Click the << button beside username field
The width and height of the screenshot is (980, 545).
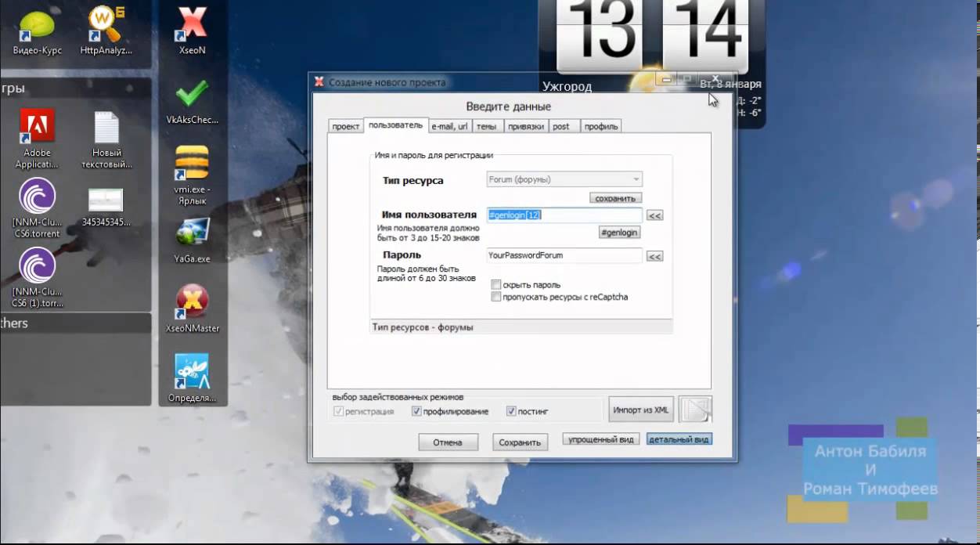(655, 215)
